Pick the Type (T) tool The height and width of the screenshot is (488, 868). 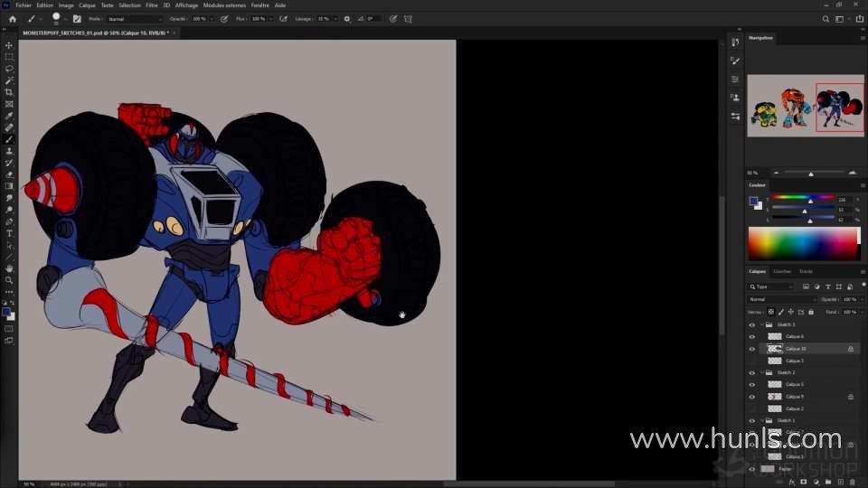(x=9, y=233)
